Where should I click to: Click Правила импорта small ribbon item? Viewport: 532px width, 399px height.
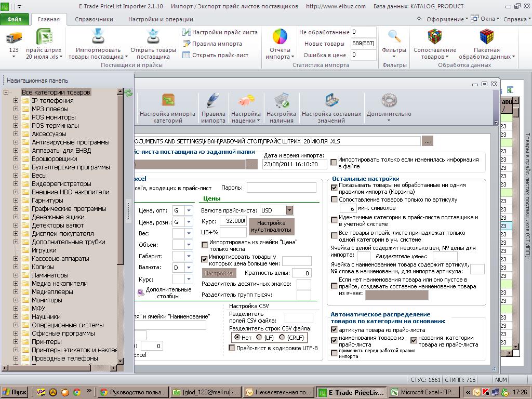pos(212,44)
